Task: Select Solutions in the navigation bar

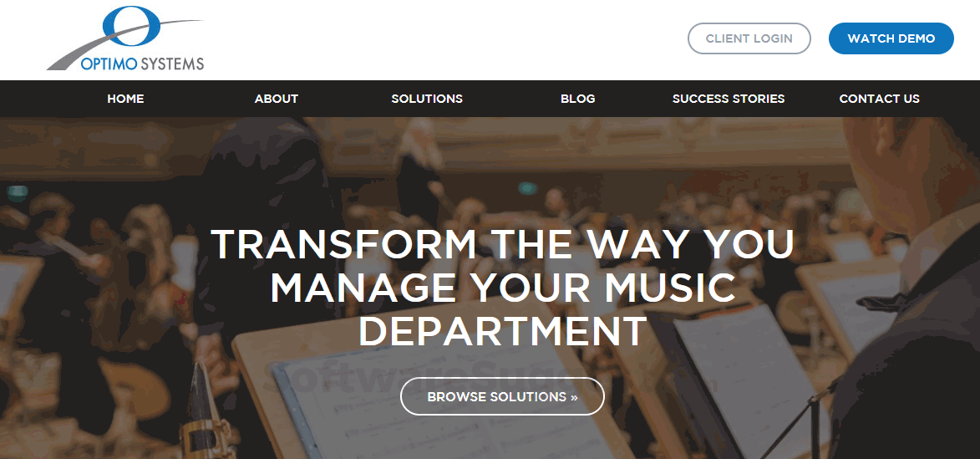Action: (x=427, y=99)
